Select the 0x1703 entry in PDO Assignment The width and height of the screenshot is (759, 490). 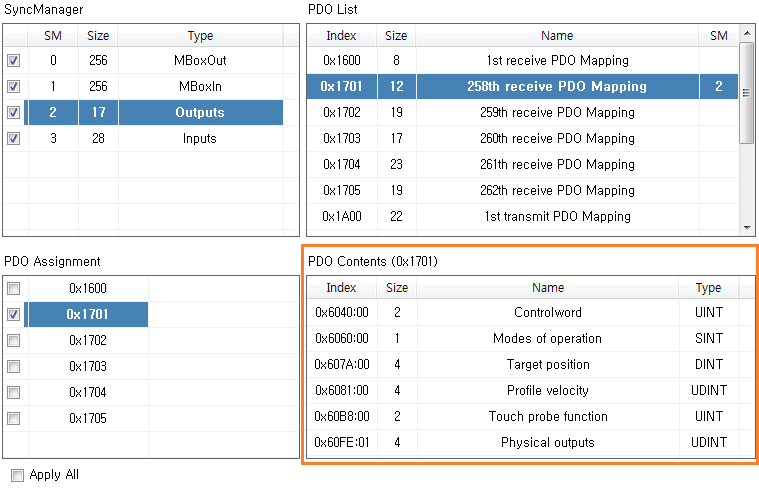coord(87,367)
